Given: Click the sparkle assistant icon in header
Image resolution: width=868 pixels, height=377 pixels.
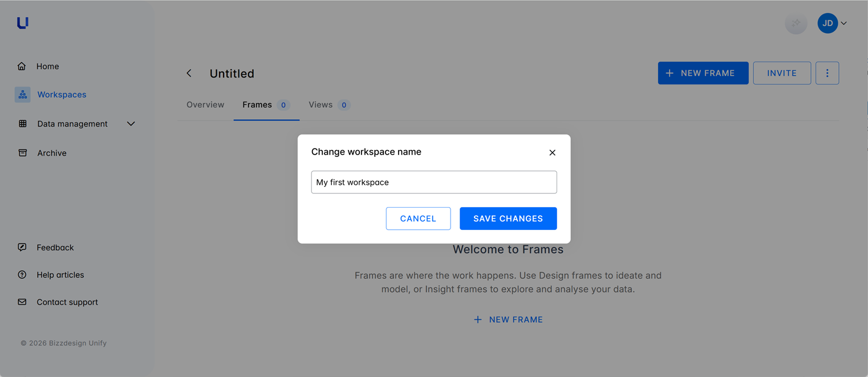Looking at the screenshot, I should click(x=796, y=23).
